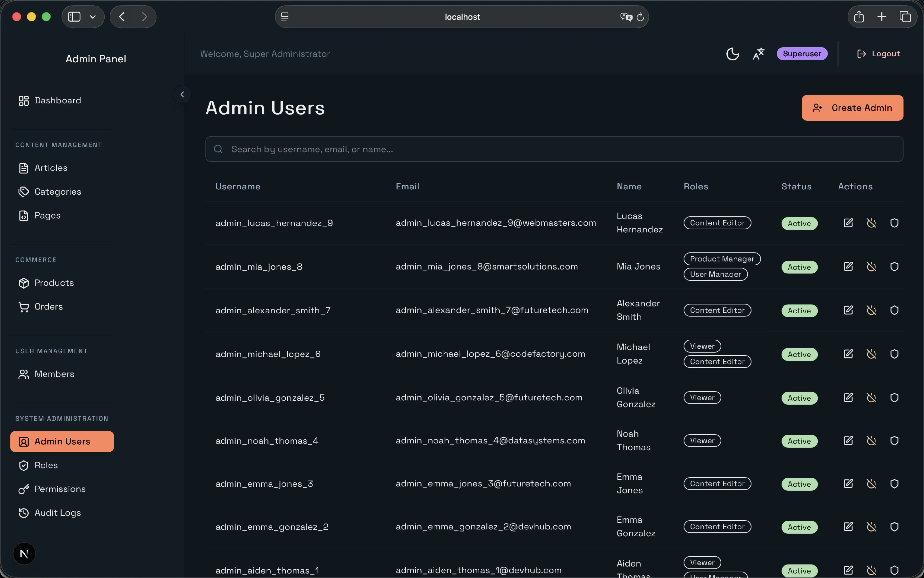Viewport: 924px width, 578px height.
Task: Open language translation switcher in header
Action: (758, 54)
